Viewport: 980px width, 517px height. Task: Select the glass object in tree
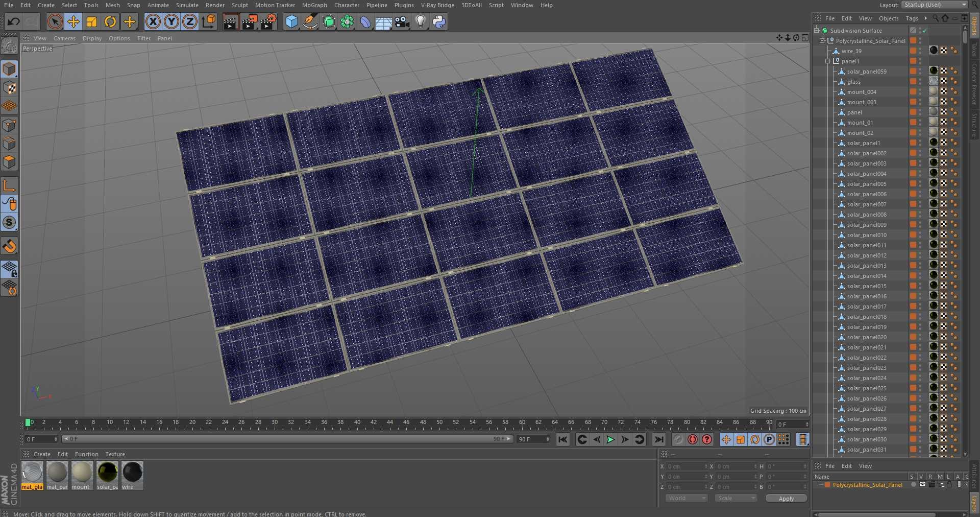pos(853,82)
